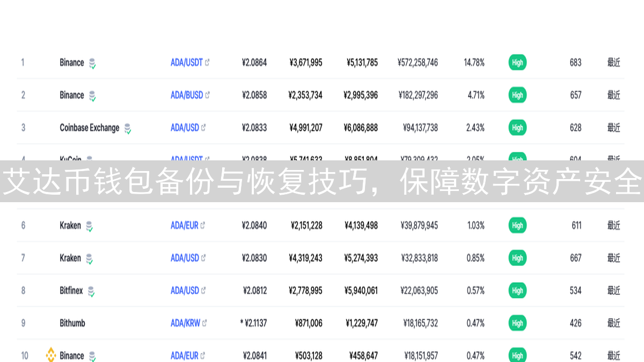Select the volume ¥22,063,905
The image size is (644, 362).
[419, 290]
